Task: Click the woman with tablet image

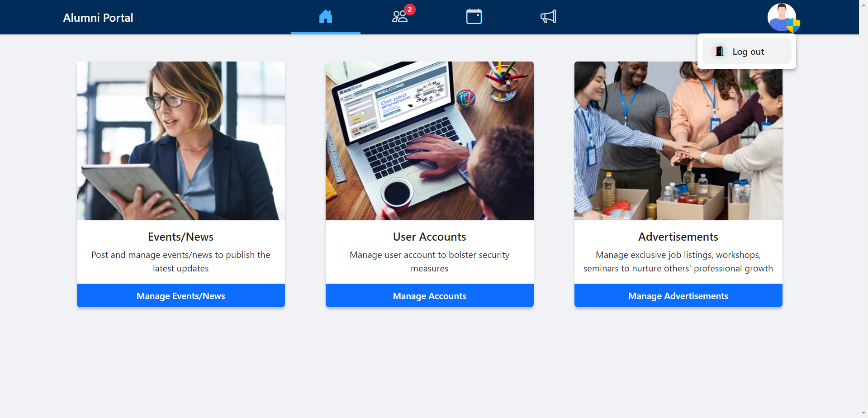Action: click(181, 141)
